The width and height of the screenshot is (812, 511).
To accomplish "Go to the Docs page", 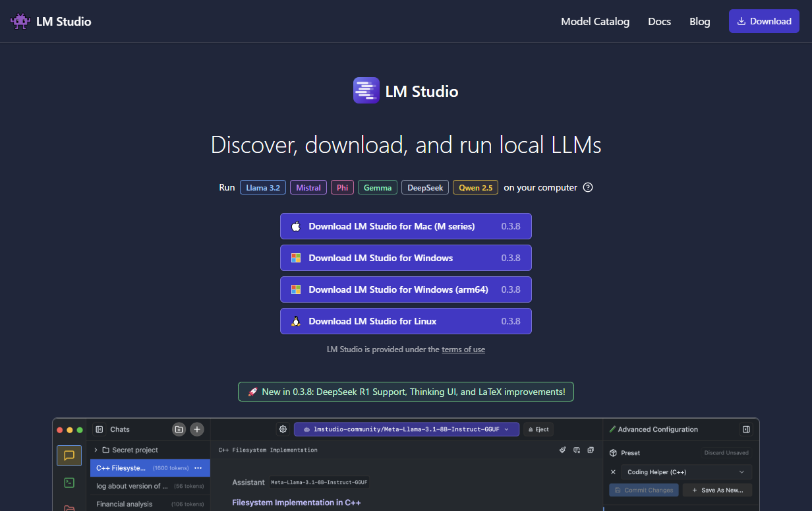I will [x=659, y=21].
